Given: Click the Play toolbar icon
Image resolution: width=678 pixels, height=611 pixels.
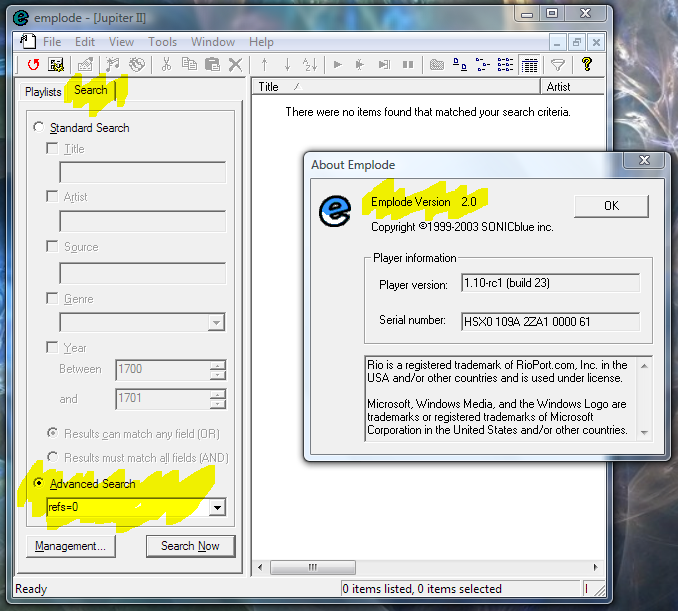Looking at the screenshot, I should (x=338, y=65).
